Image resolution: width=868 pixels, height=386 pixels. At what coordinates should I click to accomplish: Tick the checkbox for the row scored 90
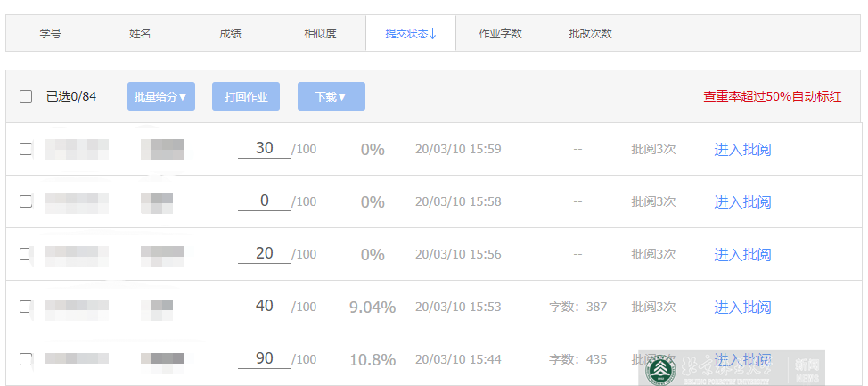26,359
